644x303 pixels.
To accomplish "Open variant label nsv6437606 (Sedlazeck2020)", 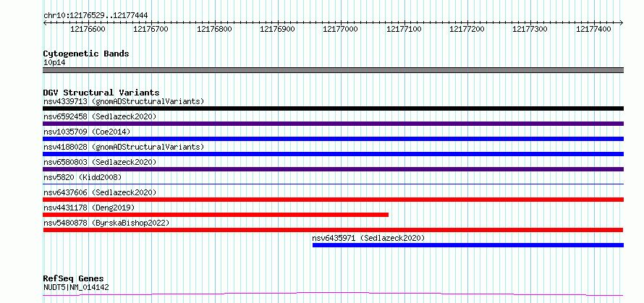I will click(x=100, y=192).
